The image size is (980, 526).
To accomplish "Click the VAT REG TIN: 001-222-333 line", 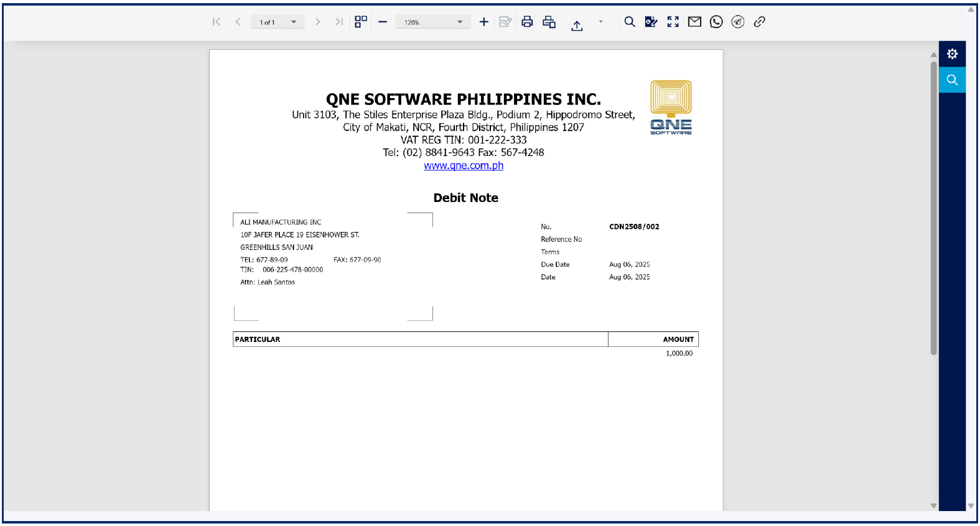I will tap(464, 140).
